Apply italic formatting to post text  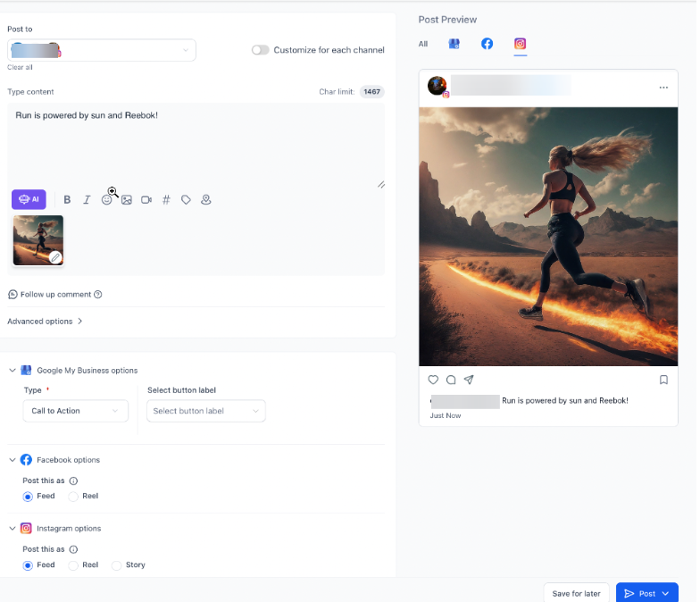point(87,200)
